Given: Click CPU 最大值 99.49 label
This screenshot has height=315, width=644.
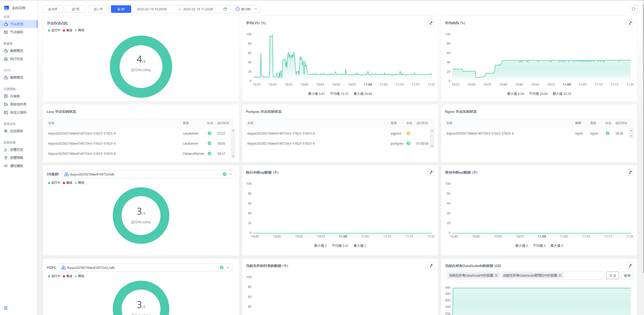Looking at the screenshot, I should click(x=363, y=94).
